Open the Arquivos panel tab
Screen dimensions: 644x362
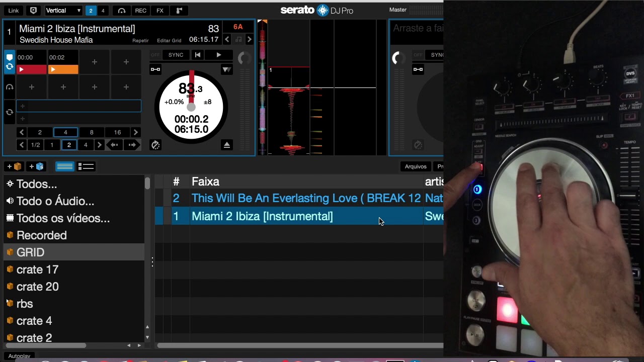[x=416, y=166]
